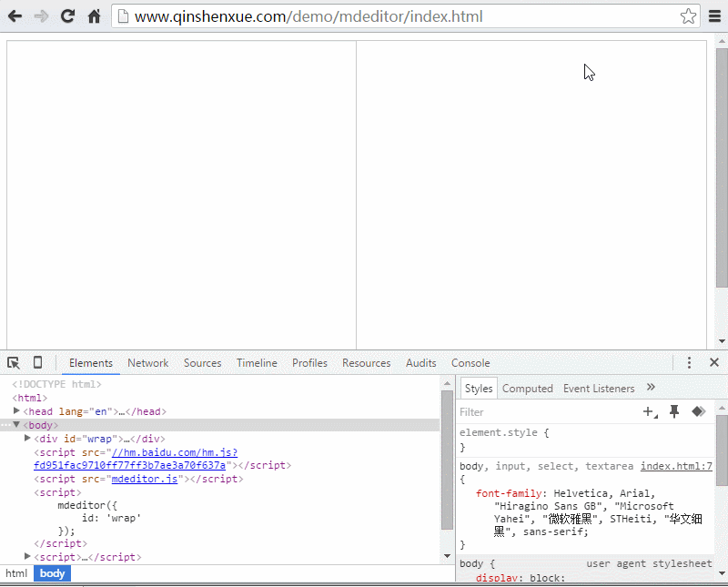728x587 pixels.
Task: Toggle device mode in DevTools
Action: (37, 362)
